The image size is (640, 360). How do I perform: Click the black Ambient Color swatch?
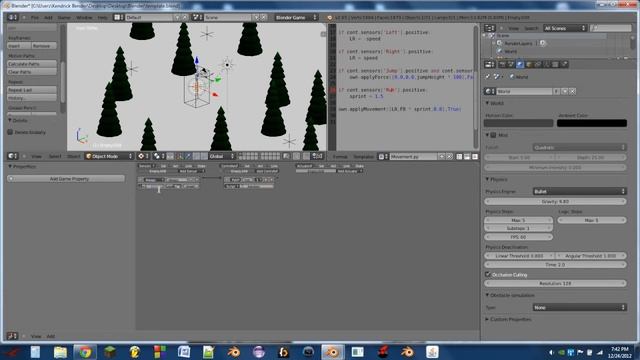pos(592,123)
